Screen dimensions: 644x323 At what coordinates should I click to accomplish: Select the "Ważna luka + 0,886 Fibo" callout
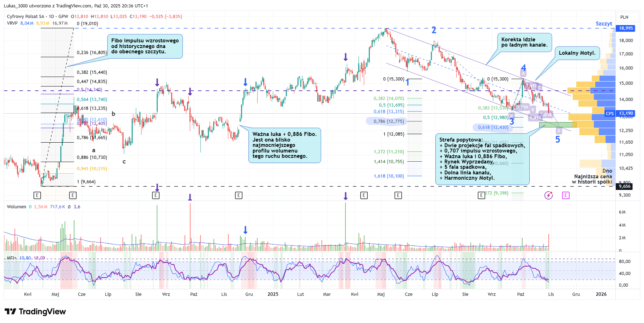point(284,145)
